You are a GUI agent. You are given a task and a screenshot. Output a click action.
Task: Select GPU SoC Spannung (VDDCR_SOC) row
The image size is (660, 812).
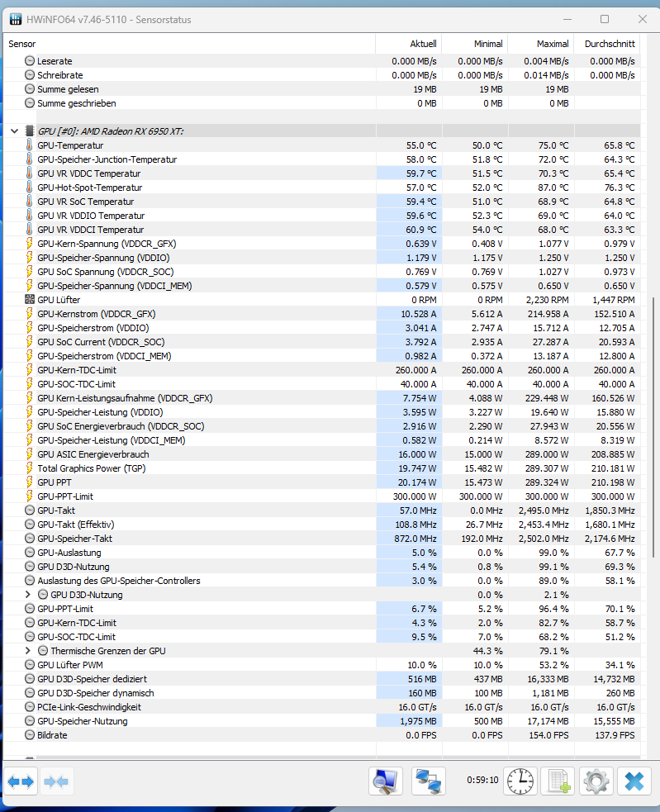(x=321, y=272)
